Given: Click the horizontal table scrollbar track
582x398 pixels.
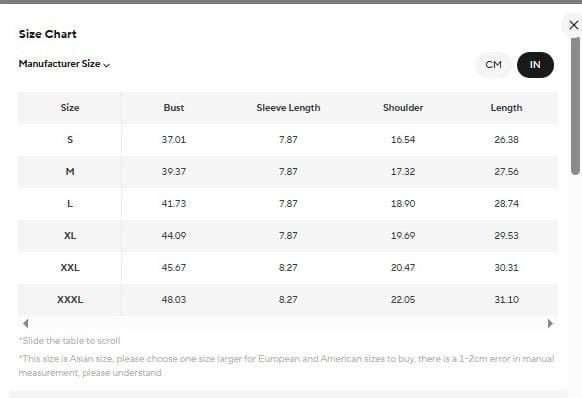Looking at the screenshot, I should 288,323.
